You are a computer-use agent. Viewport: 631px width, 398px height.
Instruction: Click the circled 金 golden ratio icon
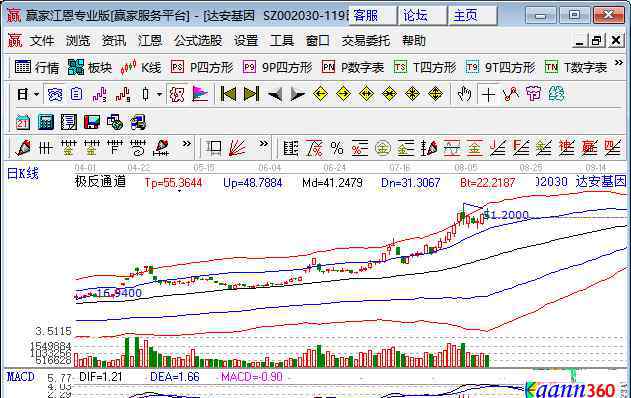pyautogui.click(x=383, y=148)
